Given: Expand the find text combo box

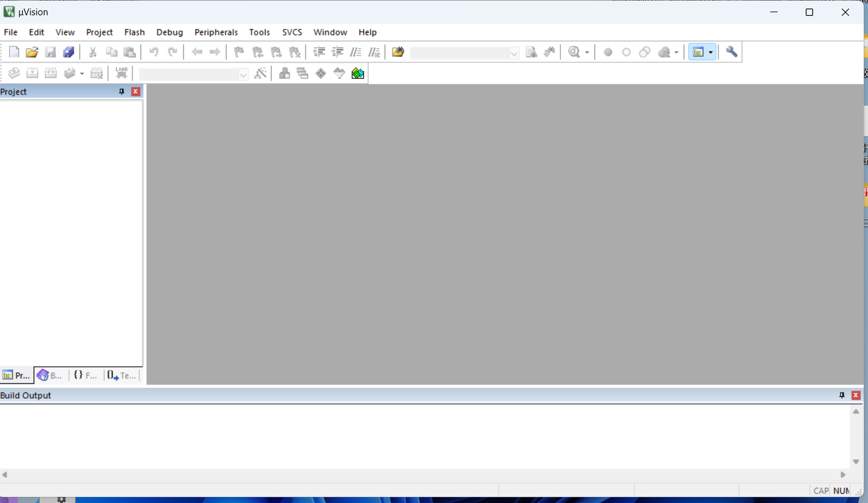Looking at the screenshot, I should click(514, 53).
